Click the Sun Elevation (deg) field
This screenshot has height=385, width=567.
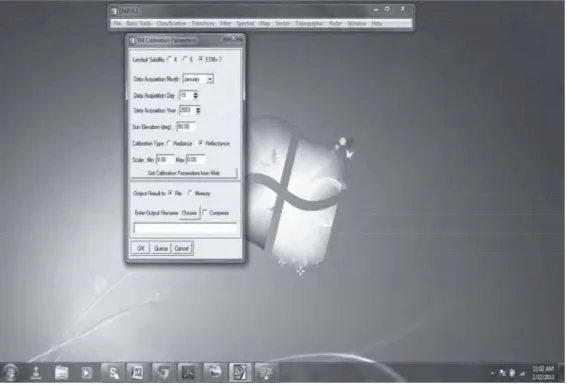(186, 127)
